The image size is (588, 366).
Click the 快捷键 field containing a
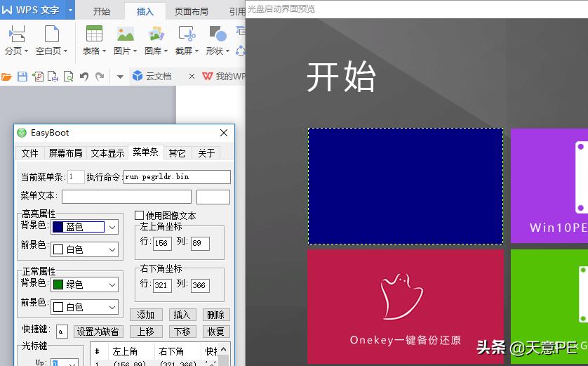62,332
